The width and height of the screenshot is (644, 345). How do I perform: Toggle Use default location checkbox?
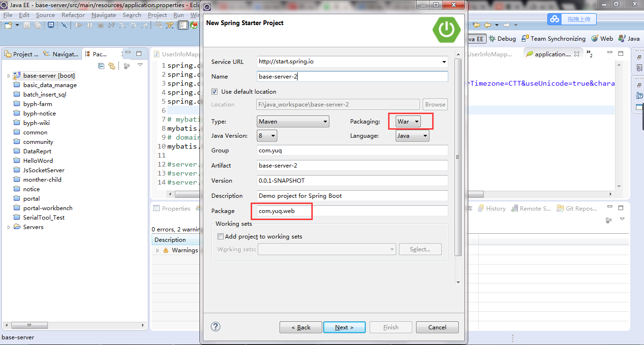coord(215,91)
